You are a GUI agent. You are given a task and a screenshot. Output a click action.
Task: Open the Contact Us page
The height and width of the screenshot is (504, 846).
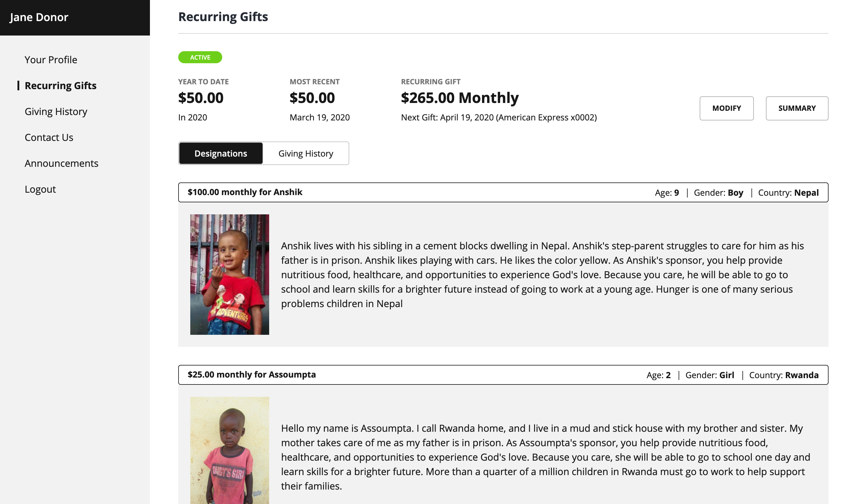[49, 138]
